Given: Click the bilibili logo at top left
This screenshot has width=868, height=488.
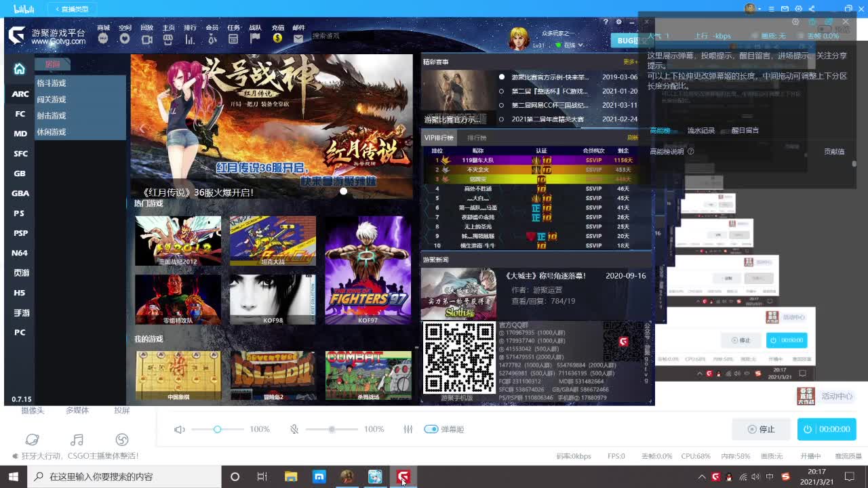Looking at the screenshot, I should pos(24,9).
